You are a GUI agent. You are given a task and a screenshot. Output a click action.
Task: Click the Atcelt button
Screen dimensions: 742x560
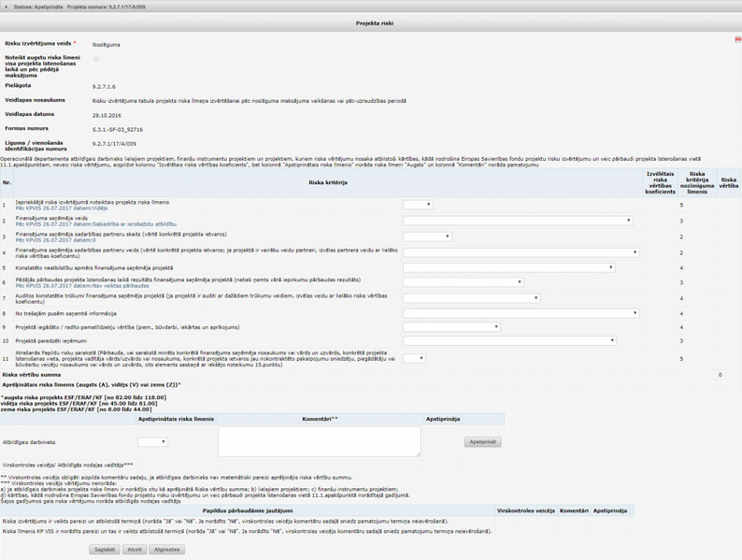[x=135, y=550]
